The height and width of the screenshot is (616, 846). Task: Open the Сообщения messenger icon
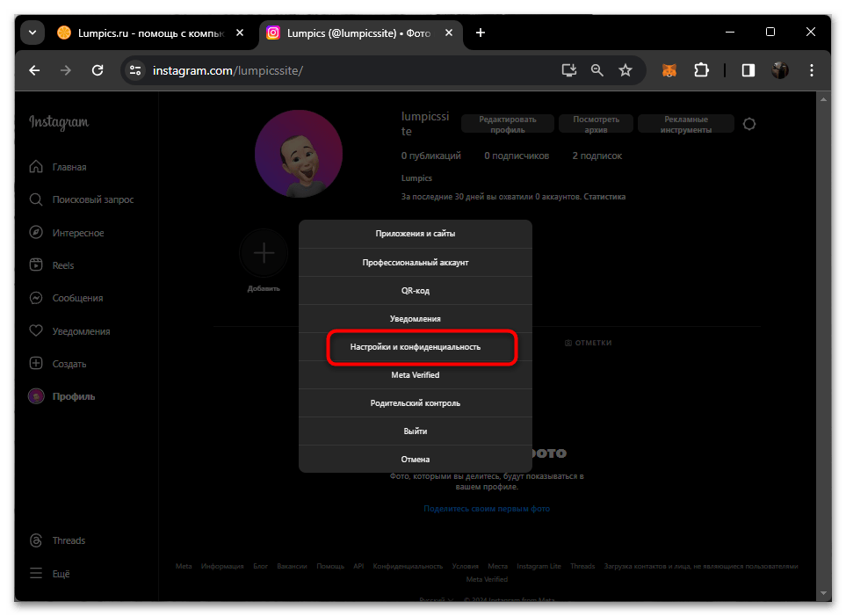pos(36,298)
